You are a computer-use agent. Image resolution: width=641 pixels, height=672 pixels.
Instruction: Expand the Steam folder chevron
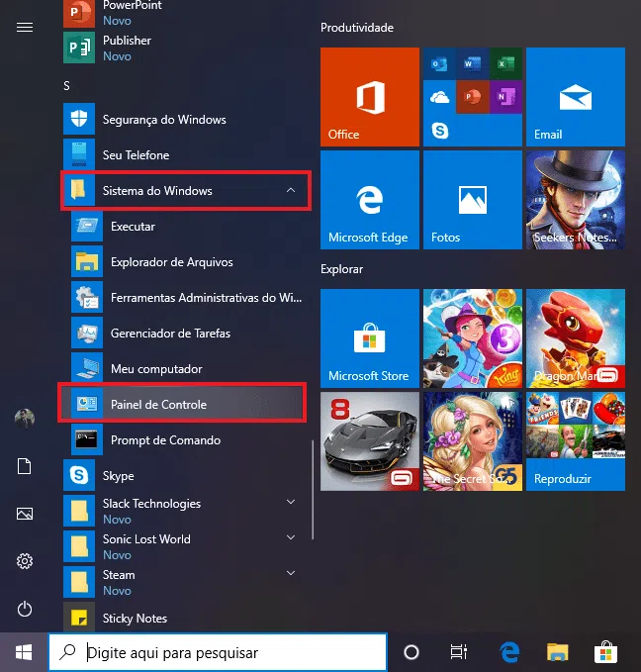[291, 573]
